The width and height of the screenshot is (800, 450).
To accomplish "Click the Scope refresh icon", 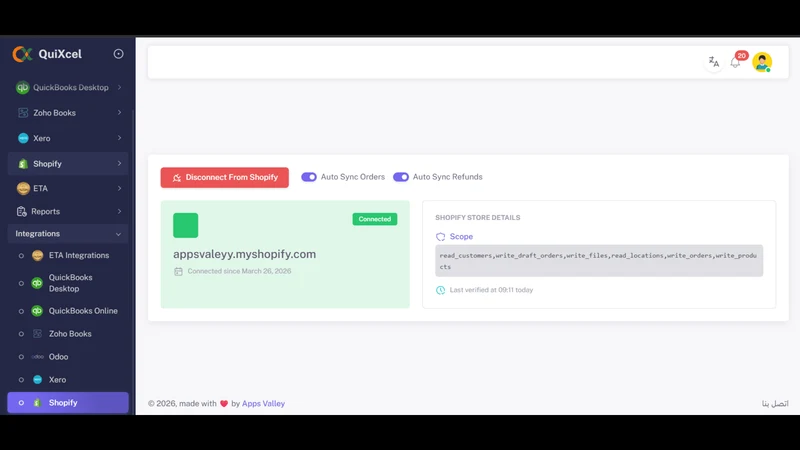I will click(x=440, y=237).
